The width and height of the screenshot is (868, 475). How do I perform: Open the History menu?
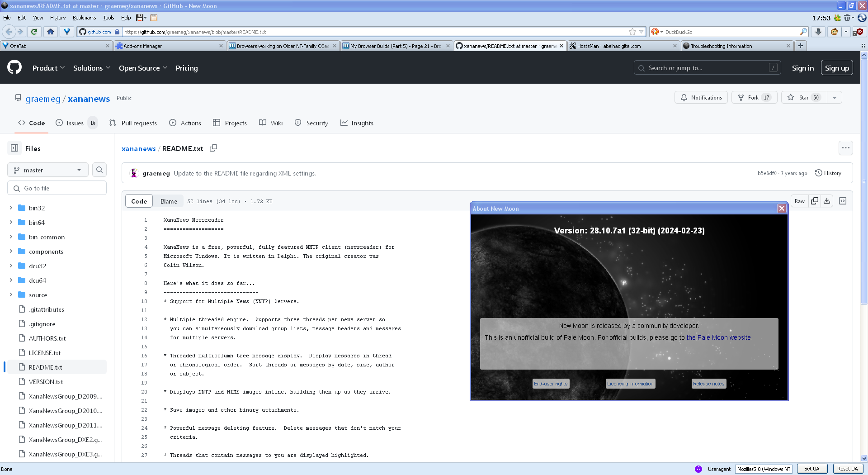(58, 18)
